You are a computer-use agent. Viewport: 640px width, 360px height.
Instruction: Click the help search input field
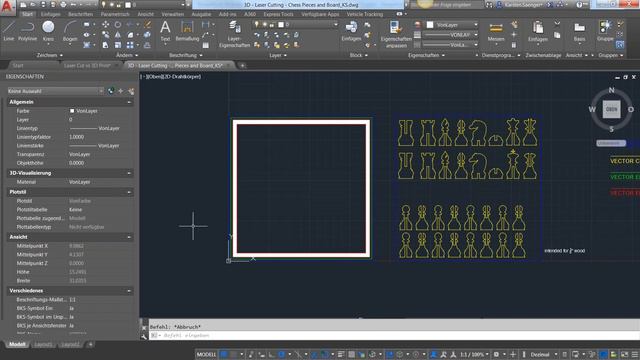click(447, 5)
